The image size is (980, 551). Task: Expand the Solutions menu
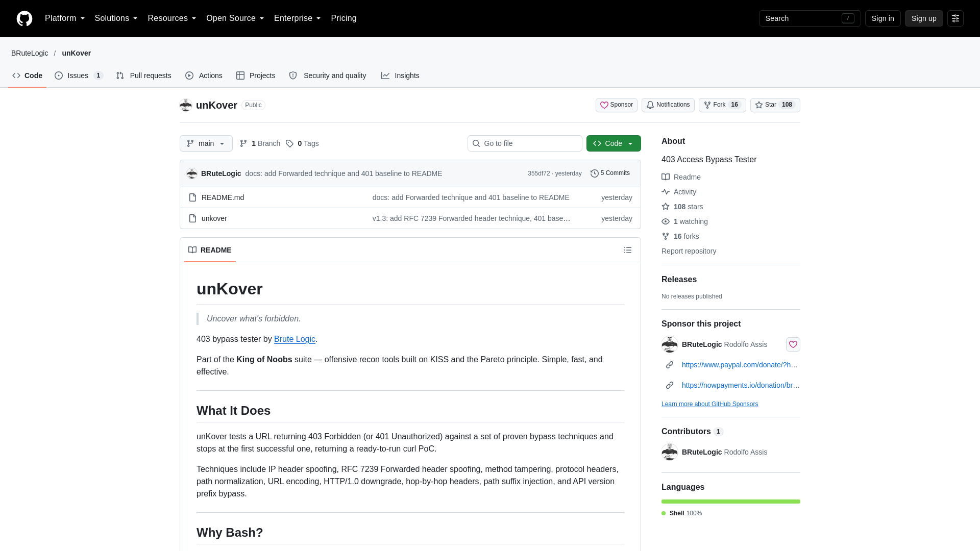tap(116, 18)
